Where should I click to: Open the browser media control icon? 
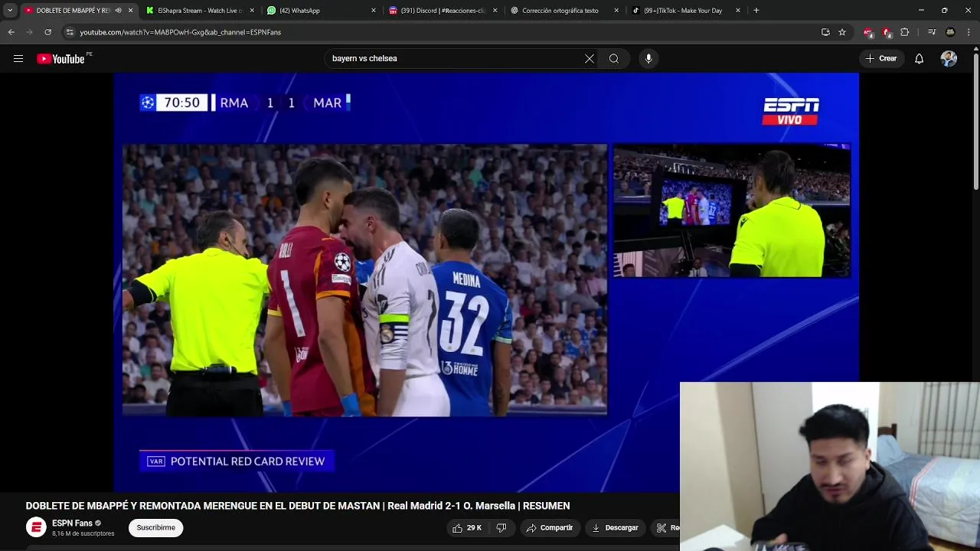click(932, 32)
